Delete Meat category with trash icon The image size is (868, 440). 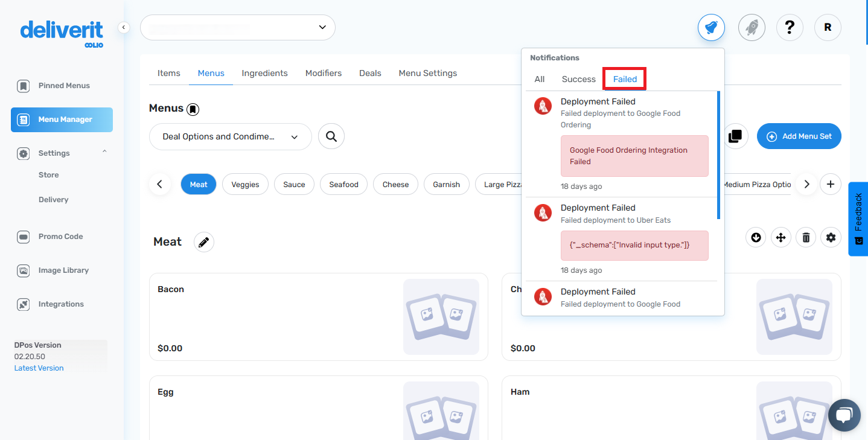click(x=806, y=238)
